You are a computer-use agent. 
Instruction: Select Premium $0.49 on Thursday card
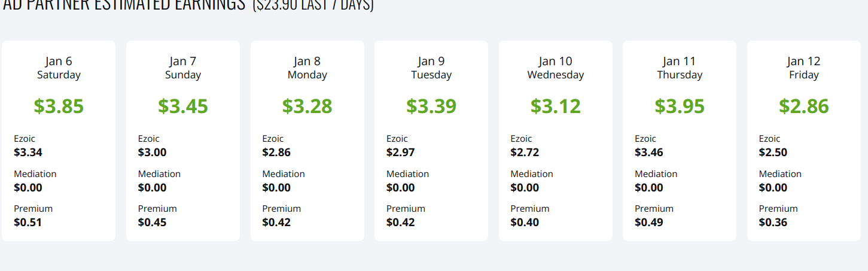(649, 223)
